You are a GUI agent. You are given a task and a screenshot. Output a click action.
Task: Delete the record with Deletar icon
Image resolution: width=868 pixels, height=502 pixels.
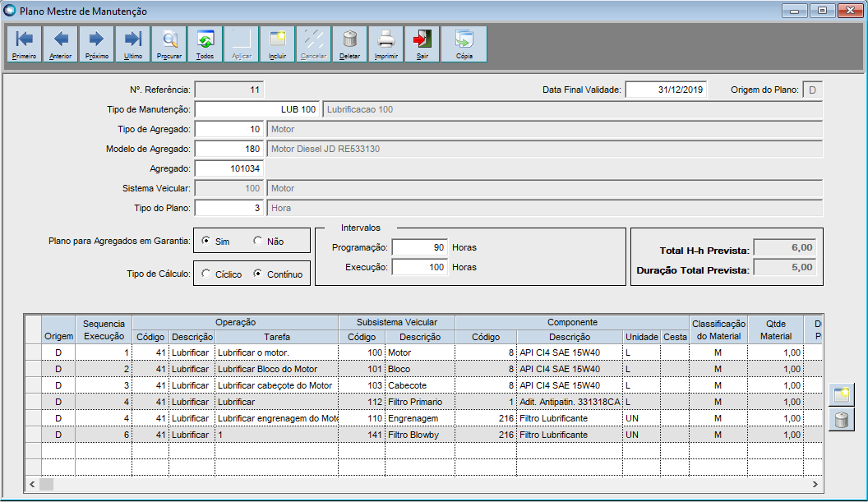[350, 44]
